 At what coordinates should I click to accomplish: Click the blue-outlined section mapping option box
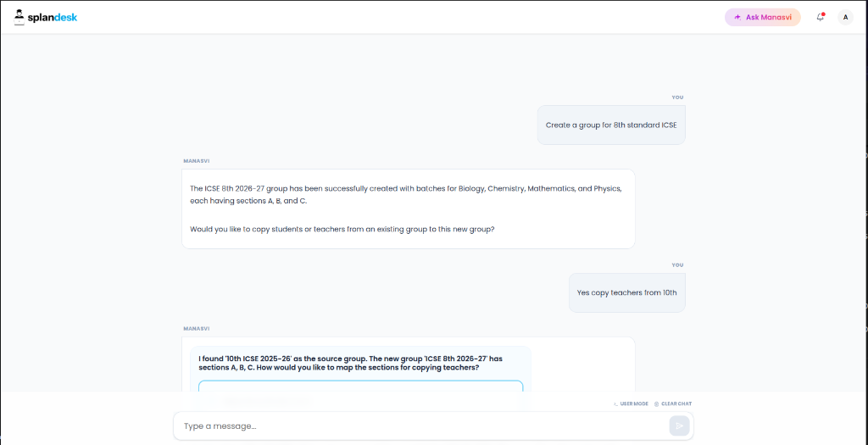[x=360, y=387]
